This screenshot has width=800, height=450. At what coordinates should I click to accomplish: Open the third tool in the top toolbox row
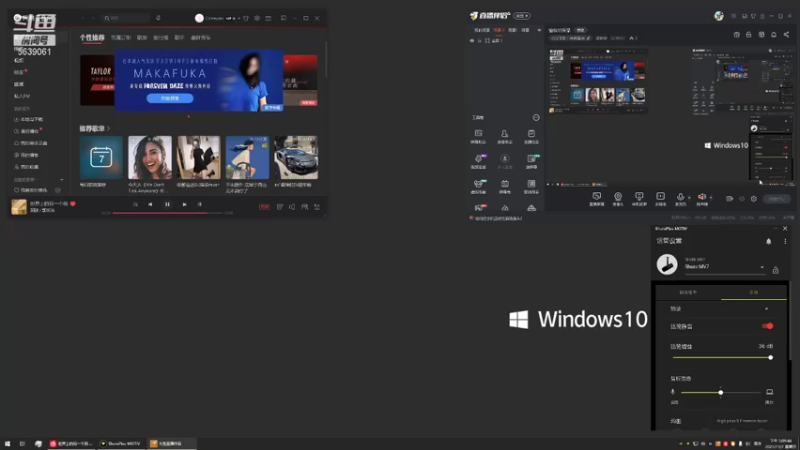(531, 136)
